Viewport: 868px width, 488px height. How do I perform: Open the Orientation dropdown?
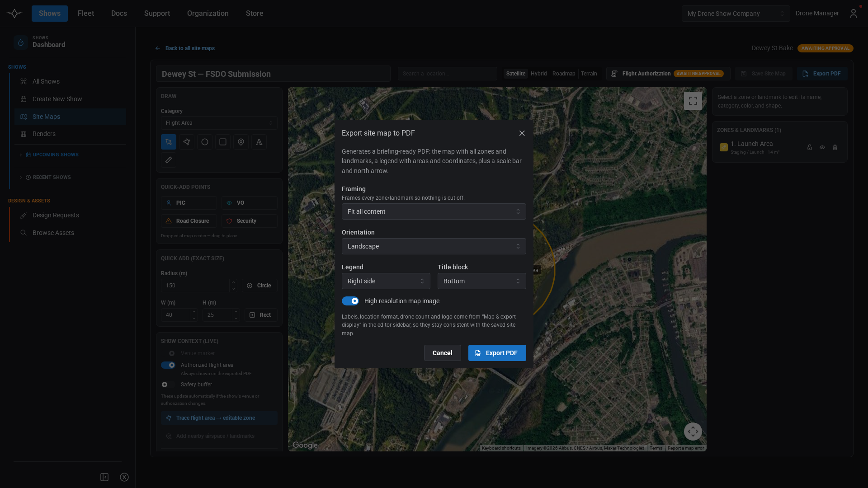coord(434,246)
